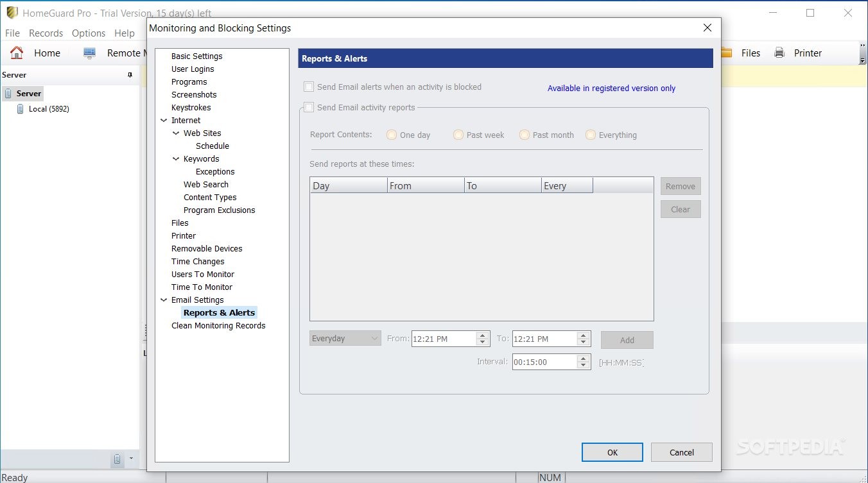The image size is (868, 483).
Task: Open the Help menu
Action: (125, 33)
